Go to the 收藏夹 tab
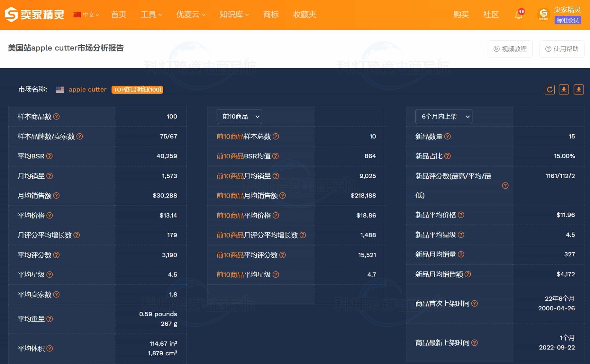Screen dimensions: 590x364 pyautogui.click(x=304, y=15)
